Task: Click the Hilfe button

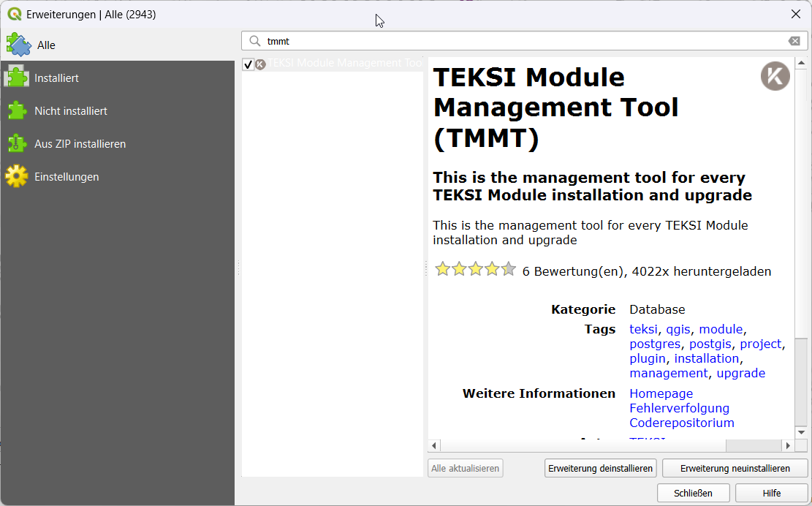Action: [771, 493]
